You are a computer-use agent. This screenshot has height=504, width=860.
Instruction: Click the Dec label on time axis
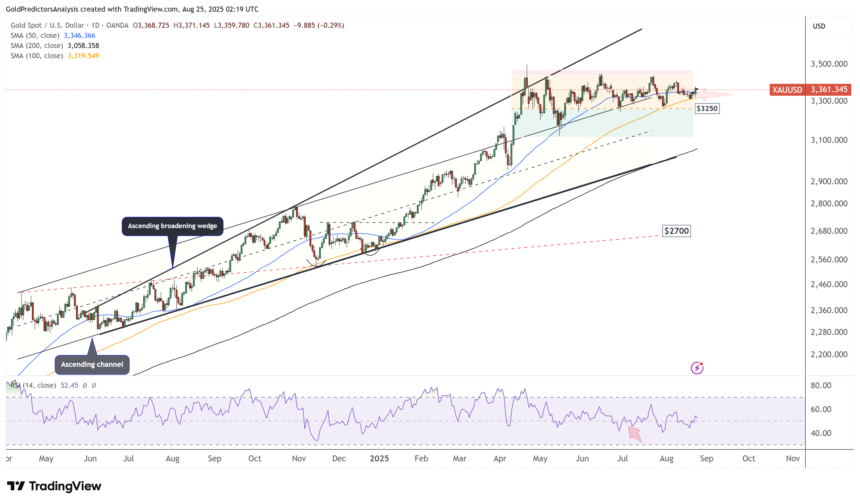pyautogui.click(x=339, y=459)
